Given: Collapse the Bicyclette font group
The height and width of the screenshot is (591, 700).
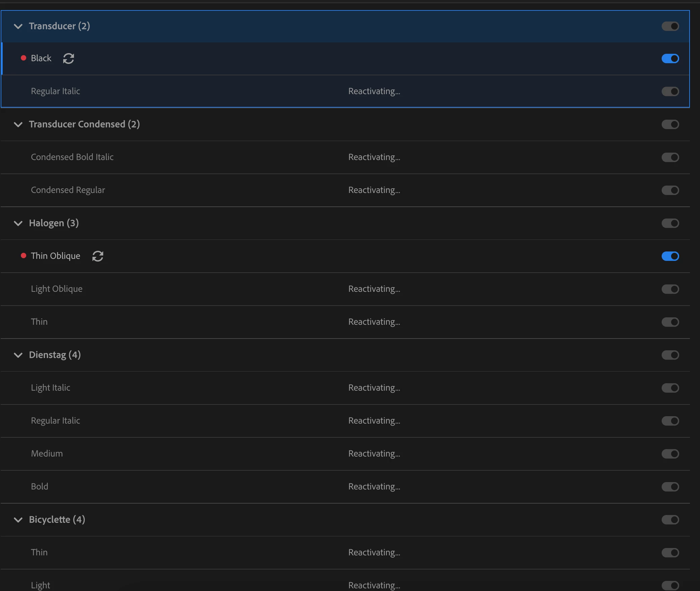Looking at the screenshot, I should 18,520.
